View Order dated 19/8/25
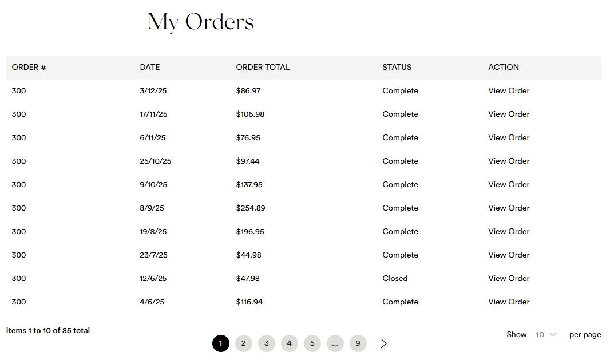This screenshot has width=614, height=364. 509,232
